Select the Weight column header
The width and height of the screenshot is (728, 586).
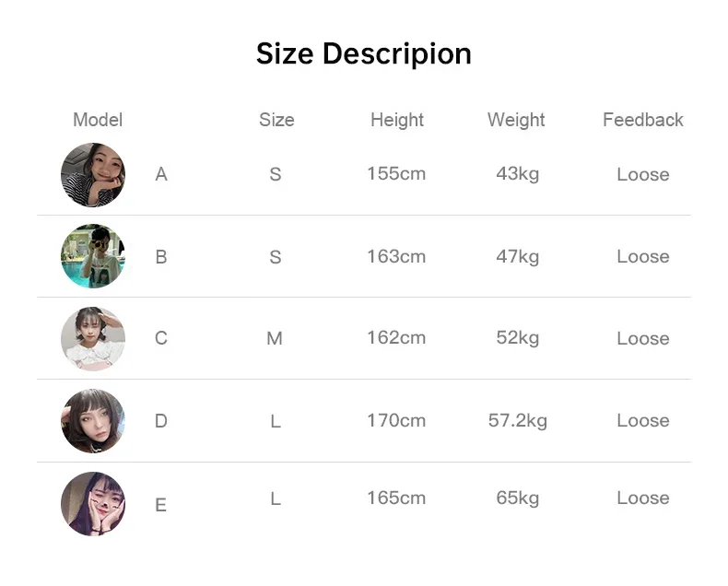point(516,120)
